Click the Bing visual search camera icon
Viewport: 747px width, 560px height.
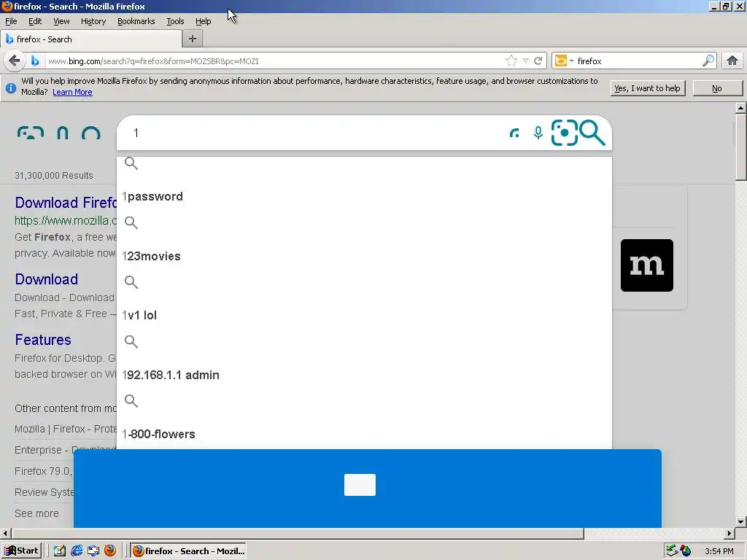pyautogui.click(x=565, y=133)
